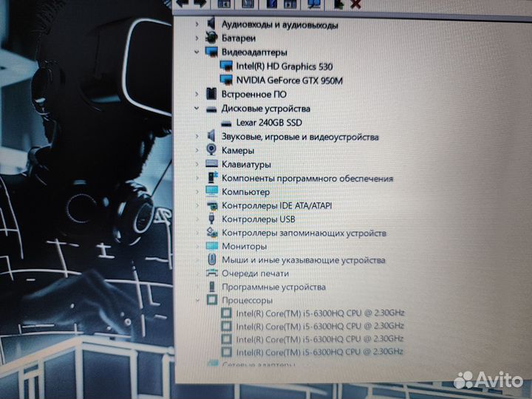Click the update driver toolbar icon beside the red X

tap(338, 4)
